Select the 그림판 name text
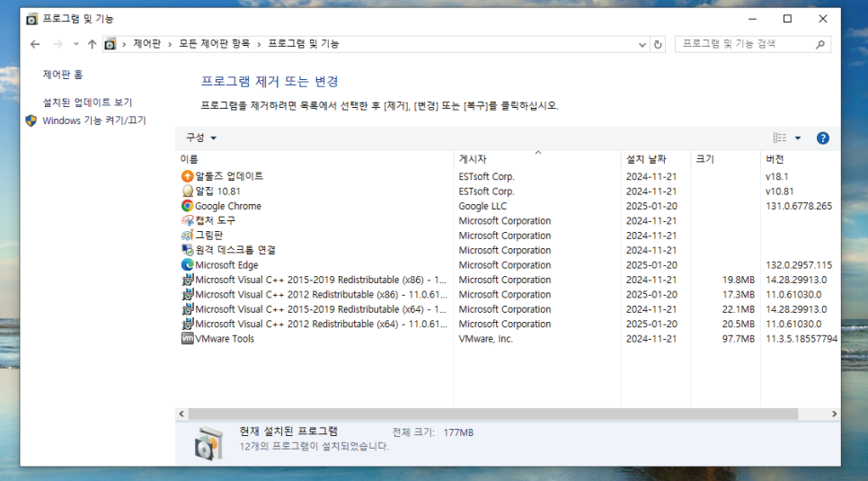868x481 pixels. coord(209,236)
